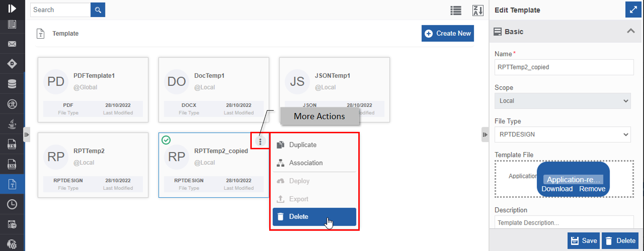This screenshot has width=644, height=251.
Task: Open the Java cup sidebar icon
Action: tap(12, 124)
